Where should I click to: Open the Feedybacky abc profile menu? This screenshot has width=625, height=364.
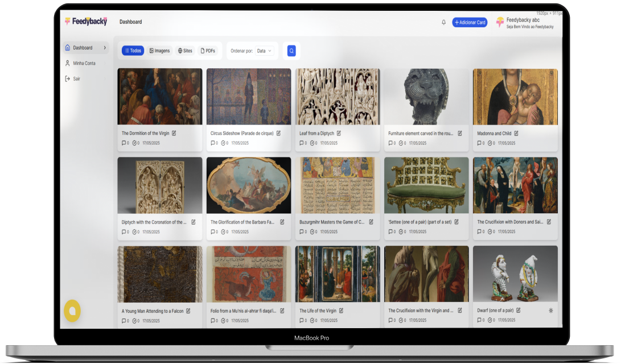[524, 23]
